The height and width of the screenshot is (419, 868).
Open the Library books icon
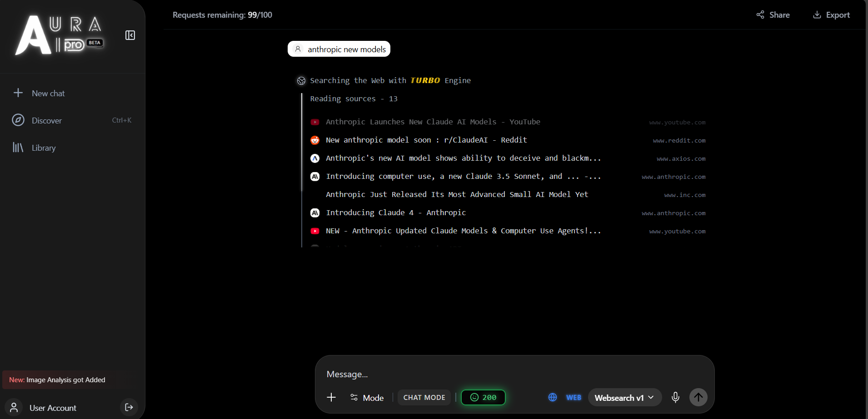point(18,148)
